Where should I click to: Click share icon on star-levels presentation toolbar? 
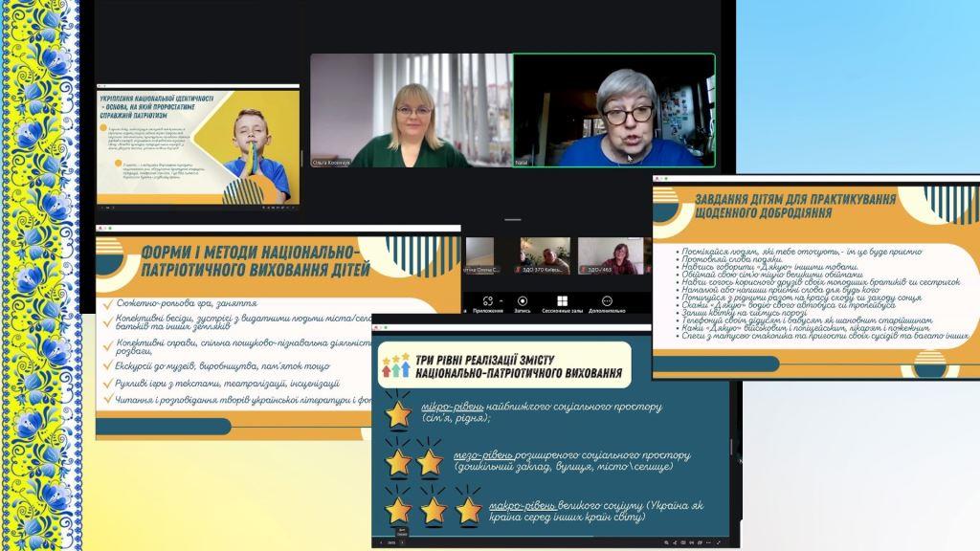(x=677, y=542)
